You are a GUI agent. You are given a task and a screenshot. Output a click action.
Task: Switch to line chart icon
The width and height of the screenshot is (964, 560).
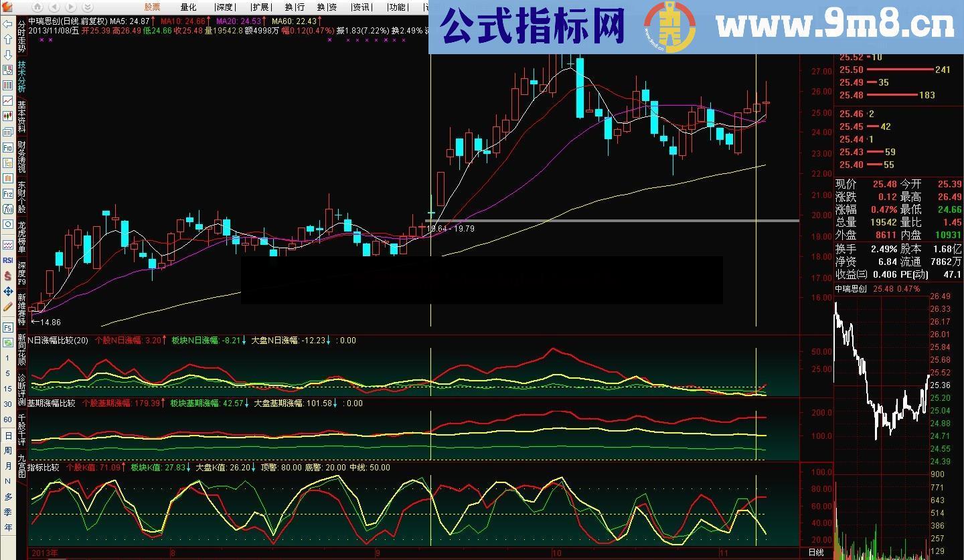click(x=7, y=101)
